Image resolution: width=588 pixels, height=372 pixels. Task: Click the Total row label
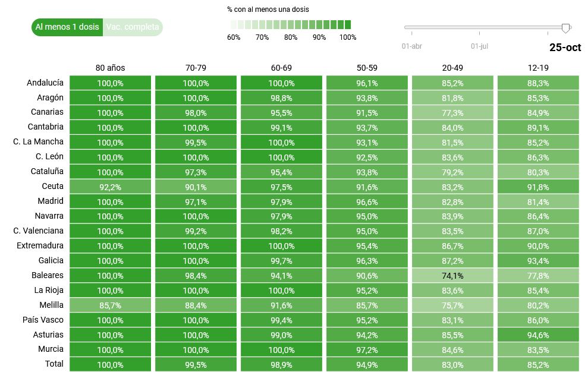click(54, 364)
